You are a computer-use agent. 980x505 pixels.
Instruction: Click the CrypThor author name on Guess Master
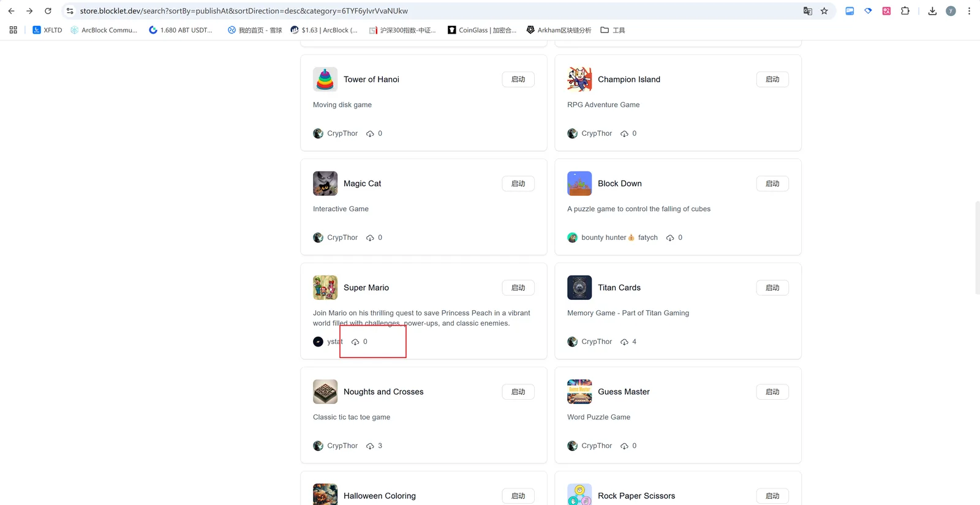click(x=597, y=446)
